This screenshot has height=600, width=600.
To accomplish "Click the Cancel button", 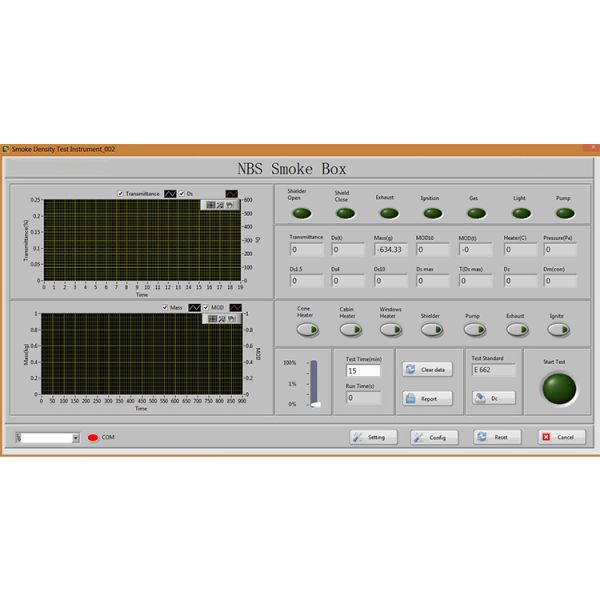I will pyautogui.click(x=561, y=437).
